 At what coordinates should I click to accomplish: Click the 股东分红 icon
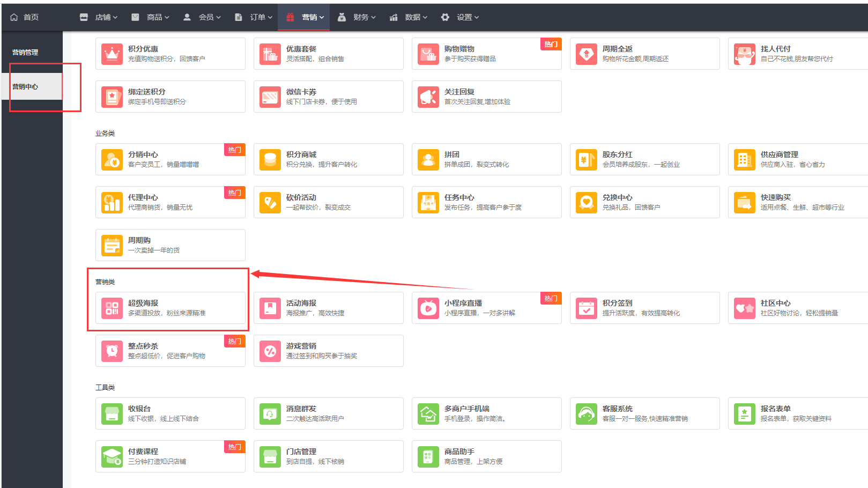click(x=587, y=159)
